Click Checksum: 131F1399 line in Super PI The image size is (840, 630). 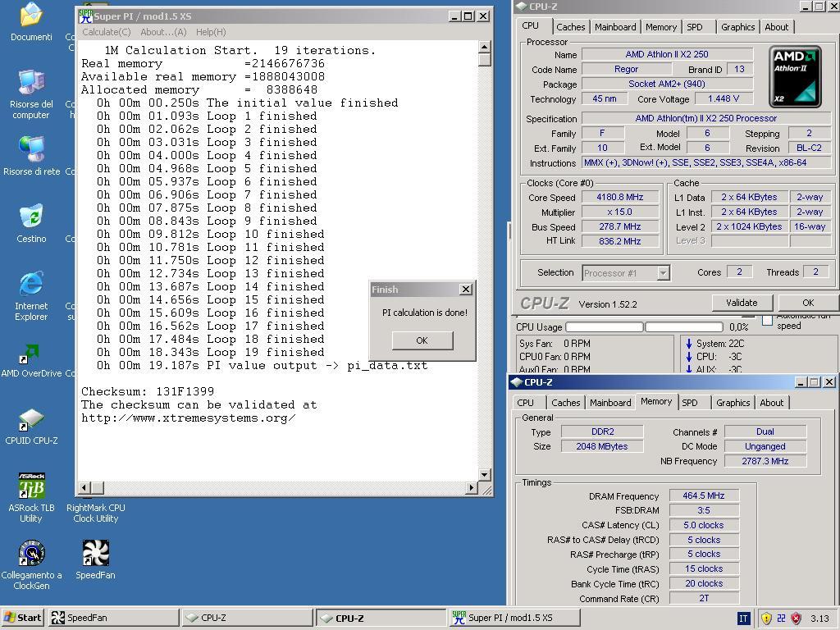tap(148, 391)
